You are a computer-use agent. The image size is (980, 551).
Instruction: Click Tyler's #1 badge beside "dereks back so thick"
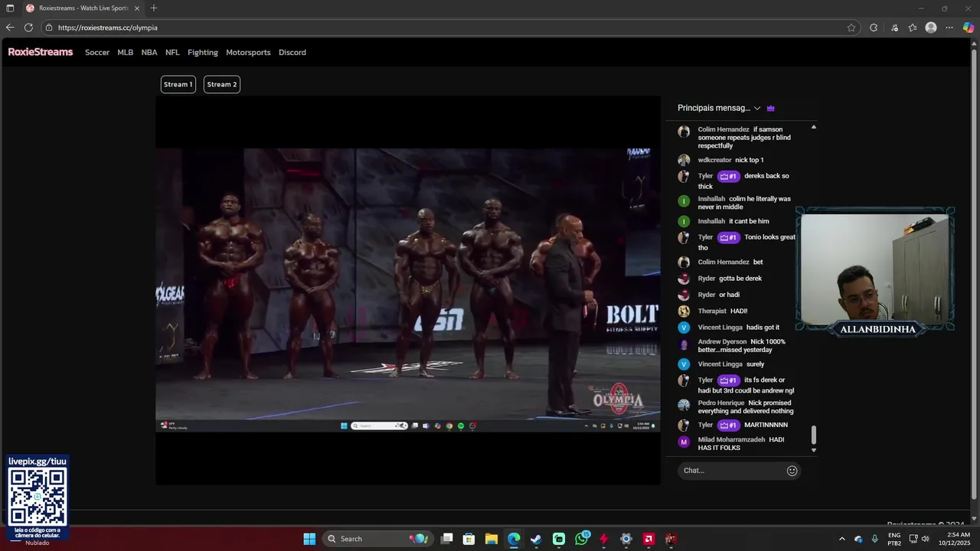coord(729,176)
